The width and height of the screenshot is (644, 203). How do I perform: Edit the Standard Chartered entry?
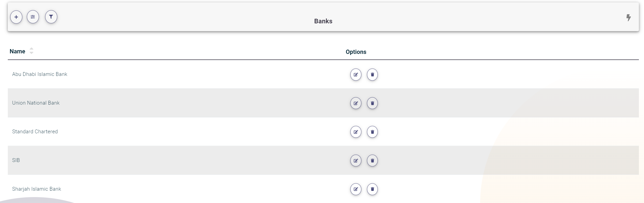[356, 132]
